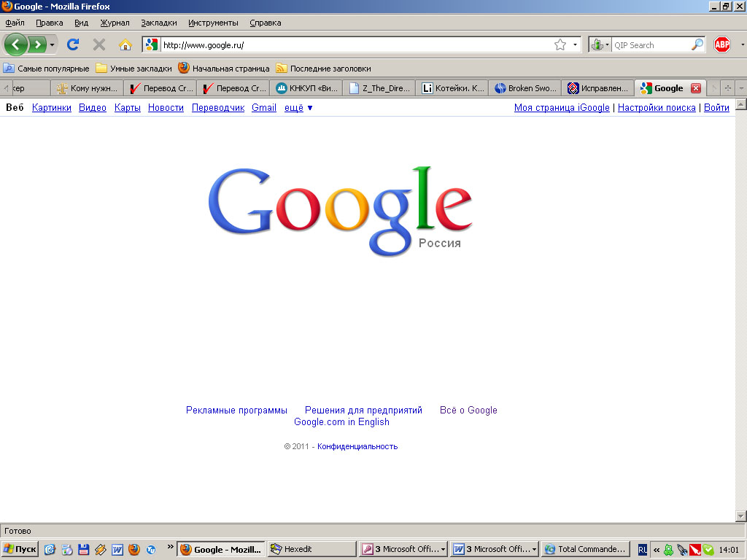This screenshot has height=560, width=747.
Task: Open the Карты link
Action: (x=127, y=108)
